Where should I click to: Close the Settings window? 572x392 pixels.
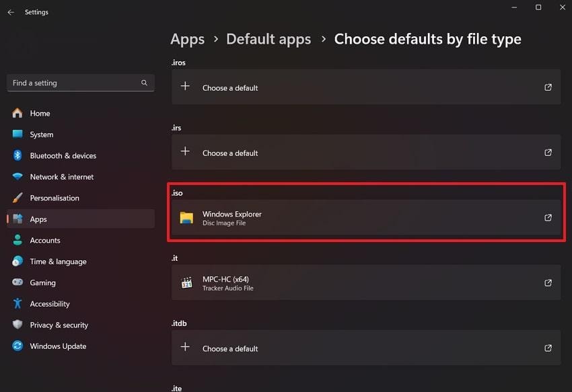point(562,7)
